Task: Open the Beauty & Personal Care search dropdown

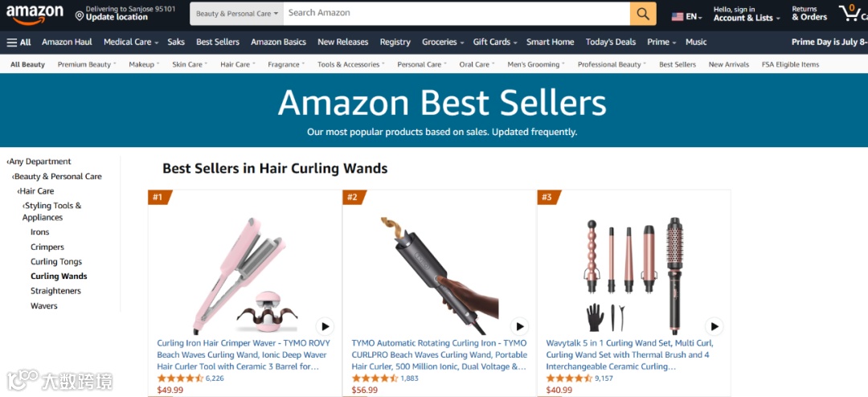Action: [237, 14]
